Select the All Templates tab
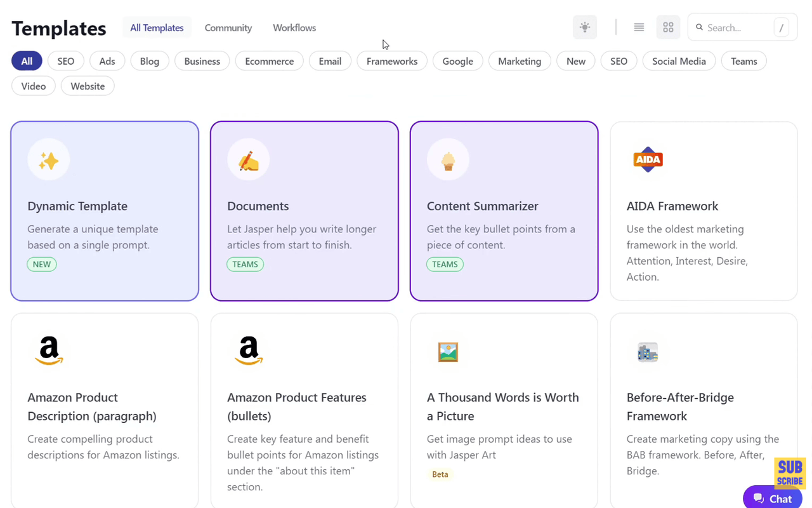812x508 pixels. [157, 28]
